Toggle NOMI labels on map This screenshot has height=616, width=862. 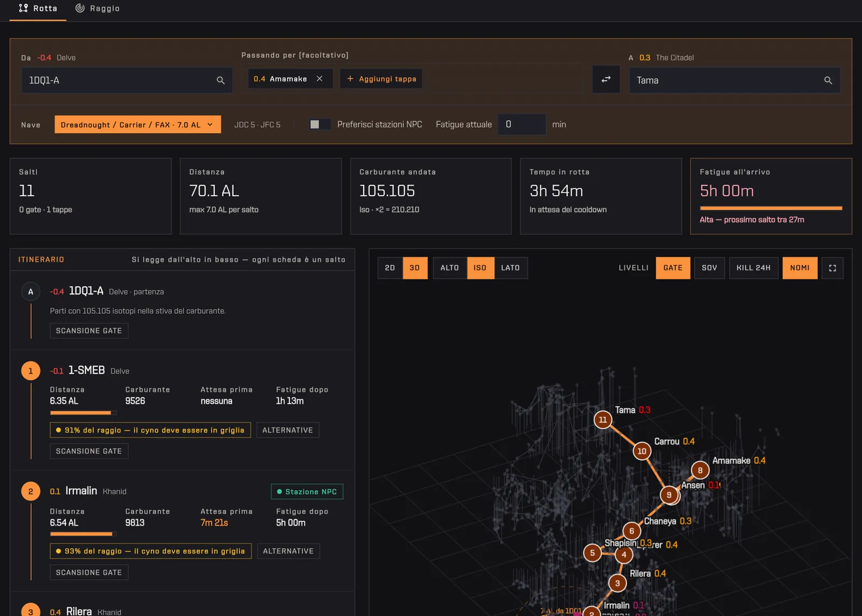point(800,268)
